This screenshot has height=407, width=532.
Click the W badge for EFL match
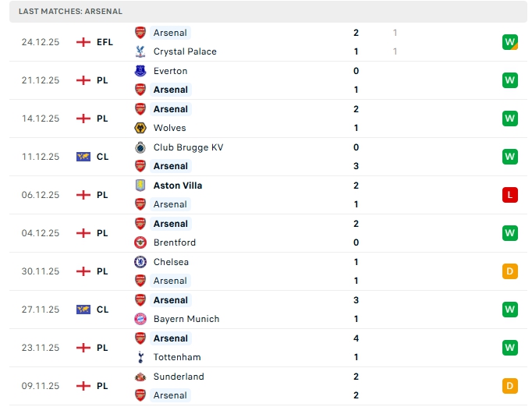[510, 42]
